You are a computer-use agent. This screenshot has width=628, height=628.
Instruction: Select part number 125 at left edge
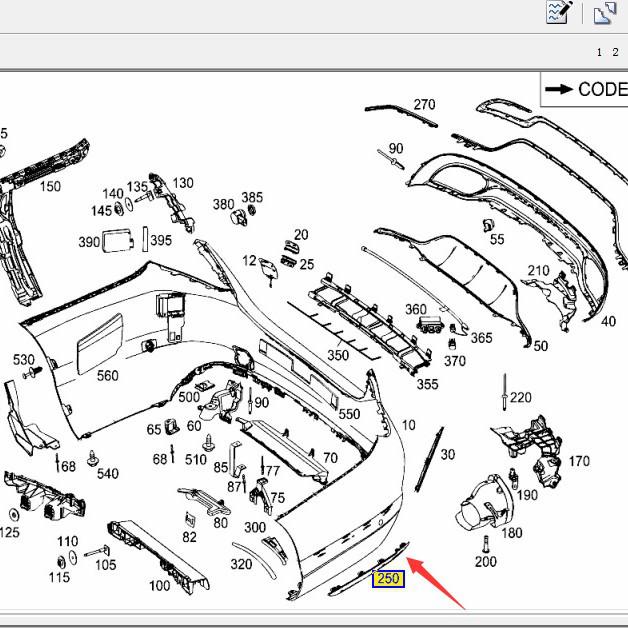coord(9,533)
